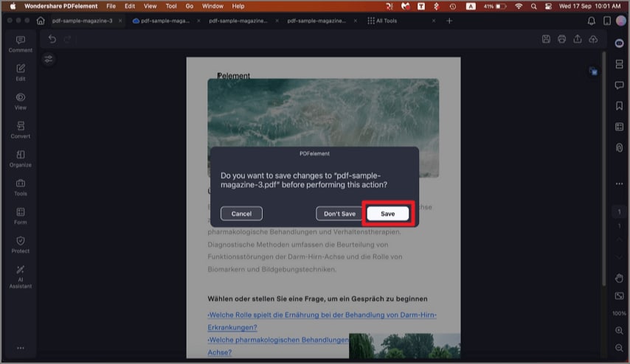
Task: Click the current page number field
Action: tap(619, 212)
